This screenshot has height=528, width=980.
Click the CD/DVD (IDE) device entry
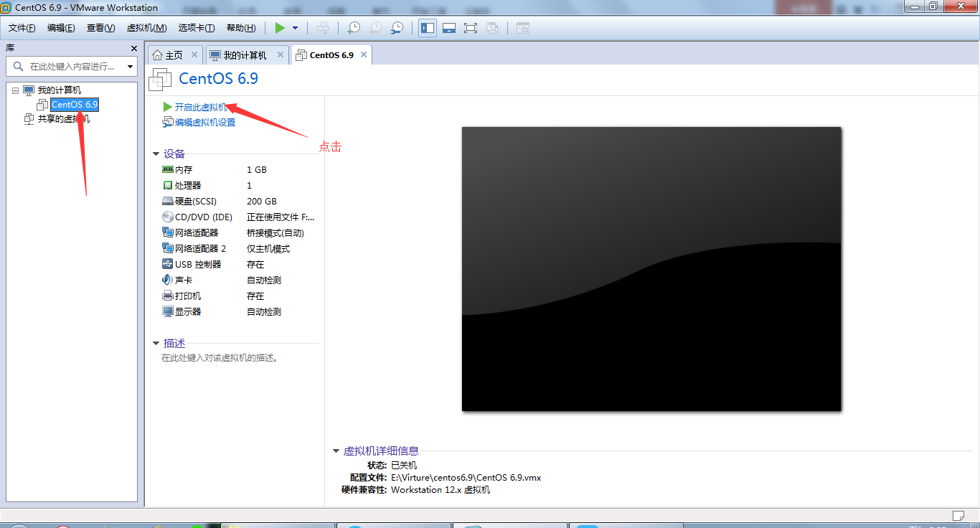point(204,217)
